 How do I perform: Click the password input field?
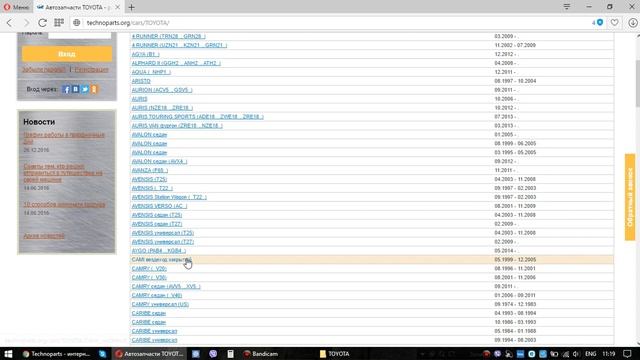[80, 35]
